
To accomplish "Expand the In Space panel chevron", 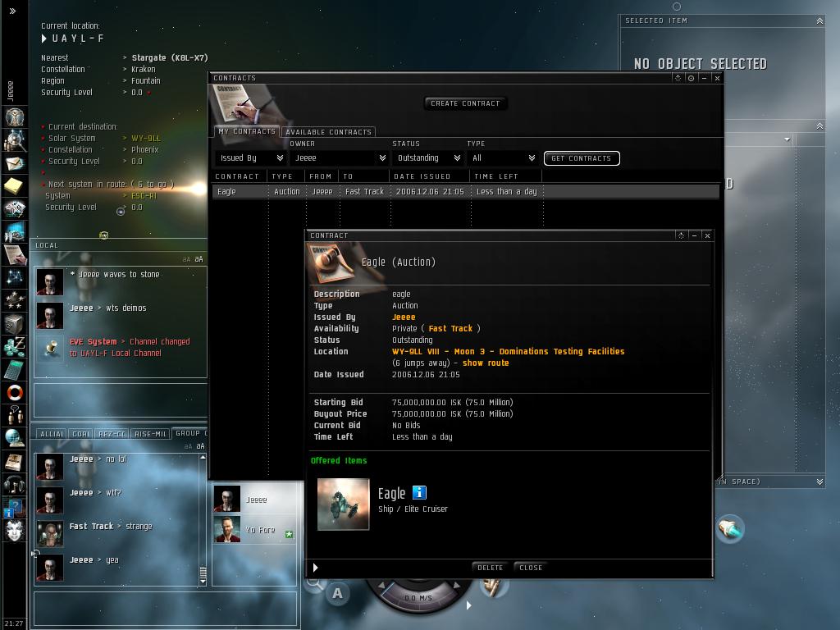I will pyautogui.click(x=819, y=482).
